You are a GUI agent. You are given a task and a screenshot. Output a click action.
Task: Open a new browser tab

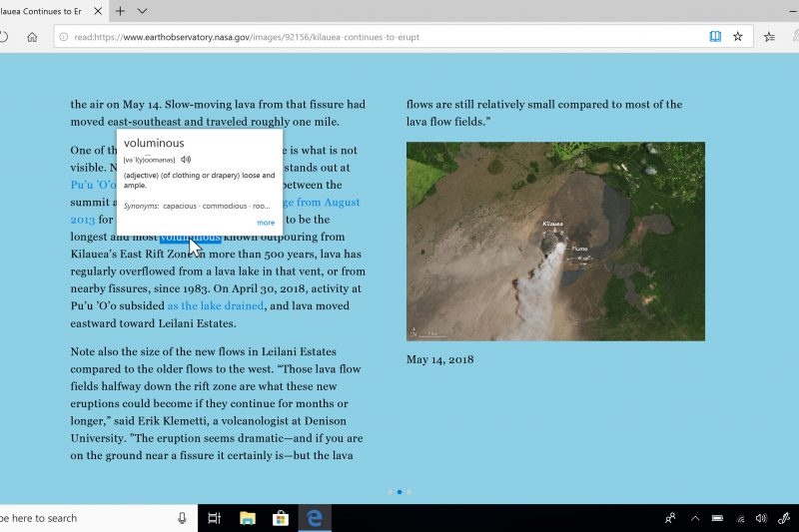click(x=120, y=11)
